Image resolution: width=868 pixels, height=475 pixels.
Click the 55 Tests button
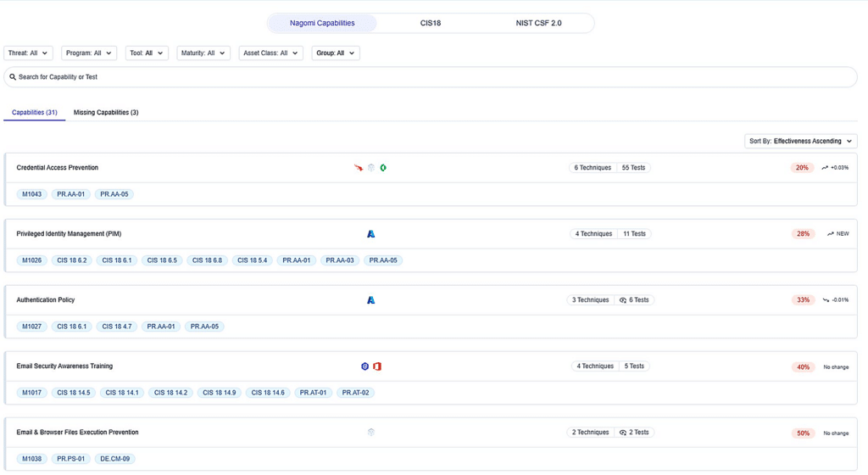pos(633,168)
